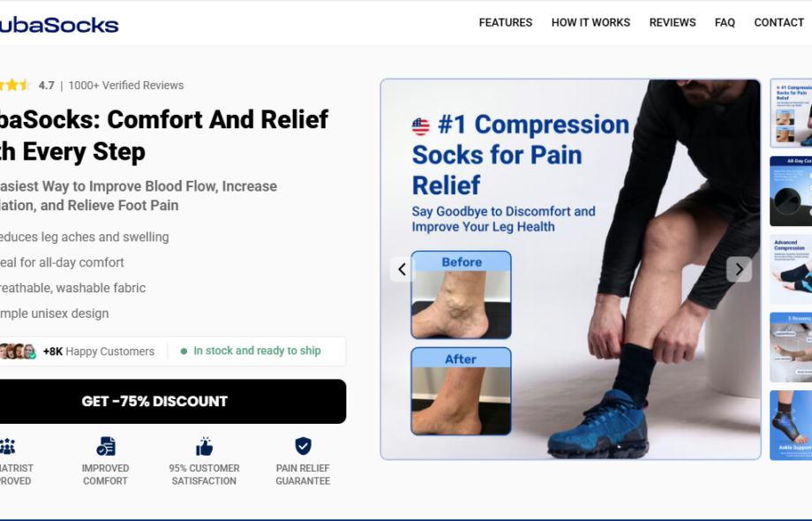Click the podiatrist approved people icon
The width and height of the screenshot is (812, 521).
(7, 446)
